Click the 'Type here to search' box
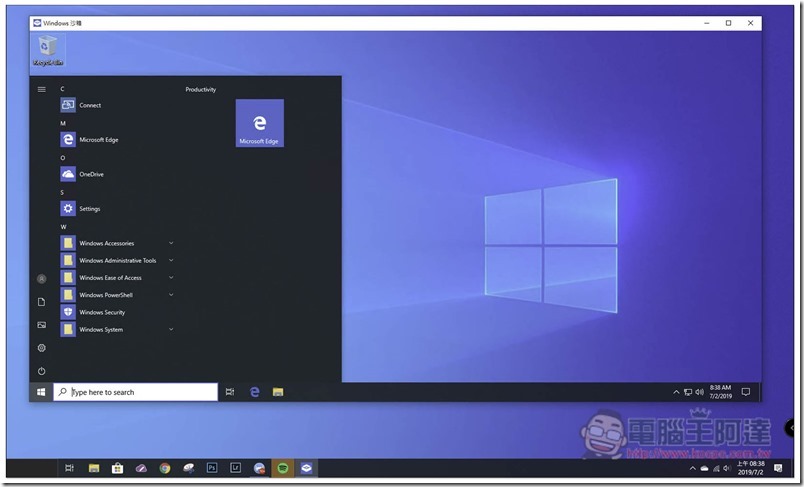The height and width of the screenshot is (487, 804). (x=135, y=392)
